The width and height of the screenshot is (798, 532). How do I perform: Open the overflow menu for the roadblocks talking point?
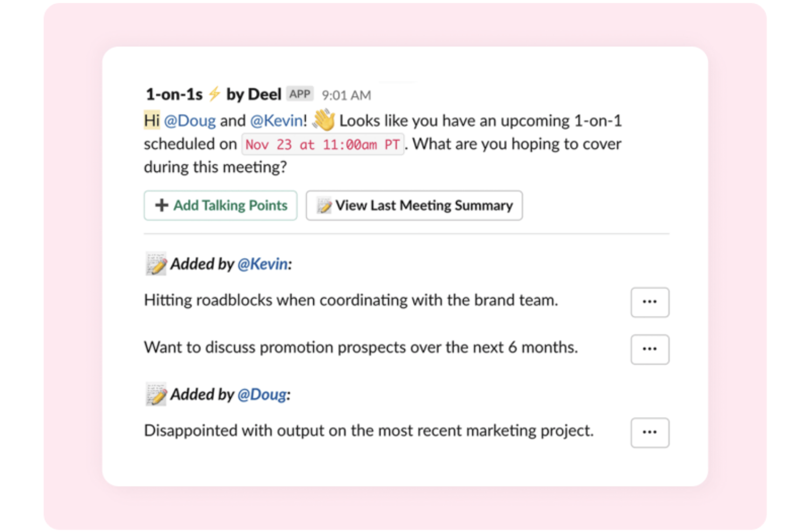650,302
